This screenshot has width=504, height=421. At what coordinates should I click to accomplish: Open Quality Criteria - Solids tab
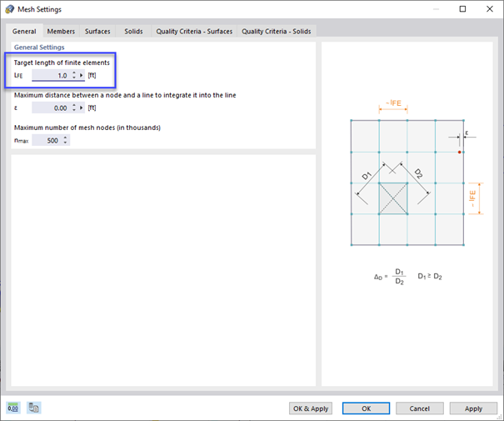277,32
